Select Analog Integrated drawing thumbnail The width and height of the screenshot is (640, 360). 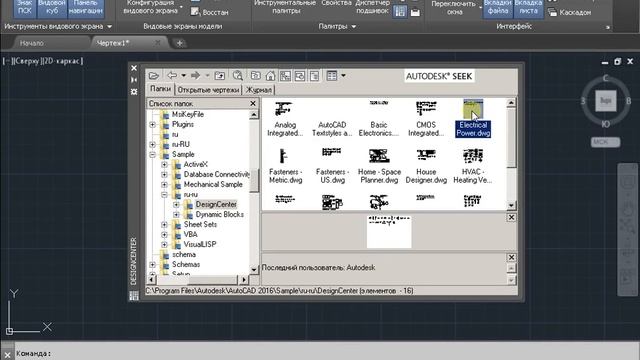(285, 119)
